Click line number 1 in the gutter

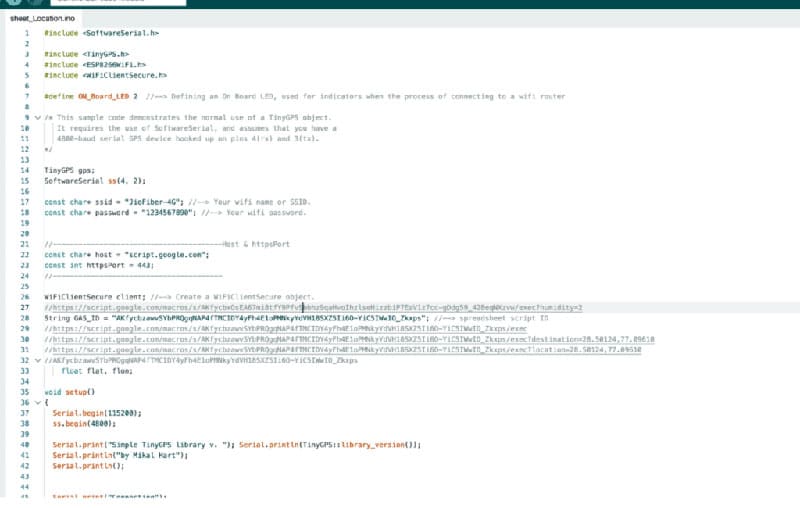(25, 33)
